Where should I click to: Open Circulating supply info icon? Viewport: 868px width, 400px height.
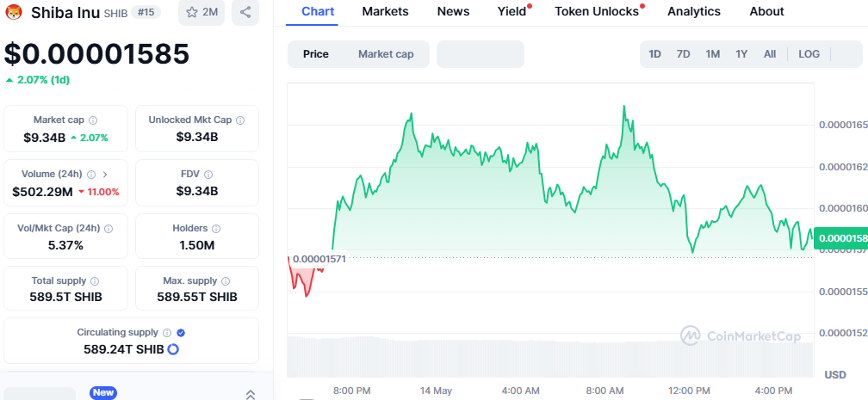[167, 333]
